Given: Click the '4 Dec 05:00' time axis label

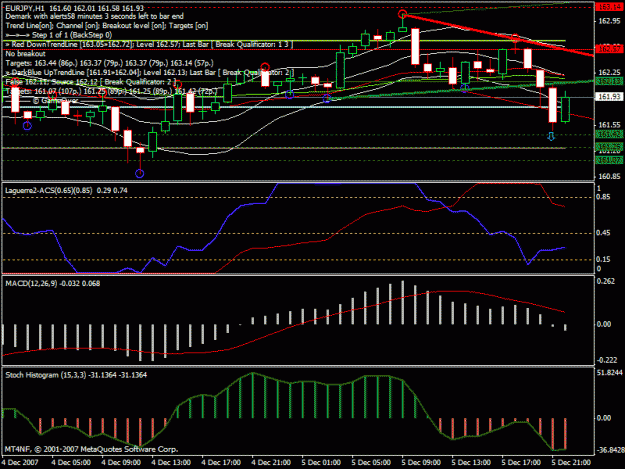Looking at the screenshot, I should 71,463.
